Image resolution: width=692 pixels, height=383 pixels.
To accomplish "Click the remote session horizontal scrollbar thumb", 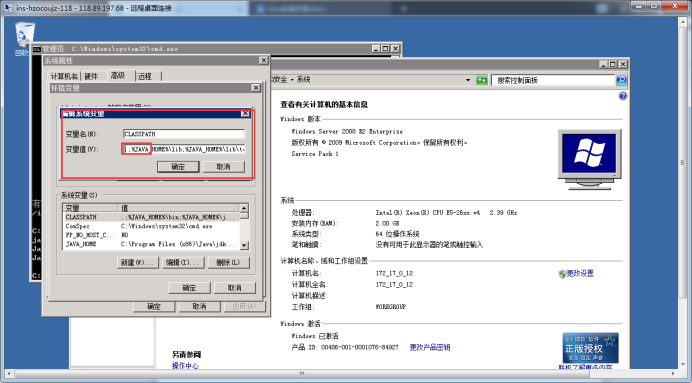I will 302,374.
